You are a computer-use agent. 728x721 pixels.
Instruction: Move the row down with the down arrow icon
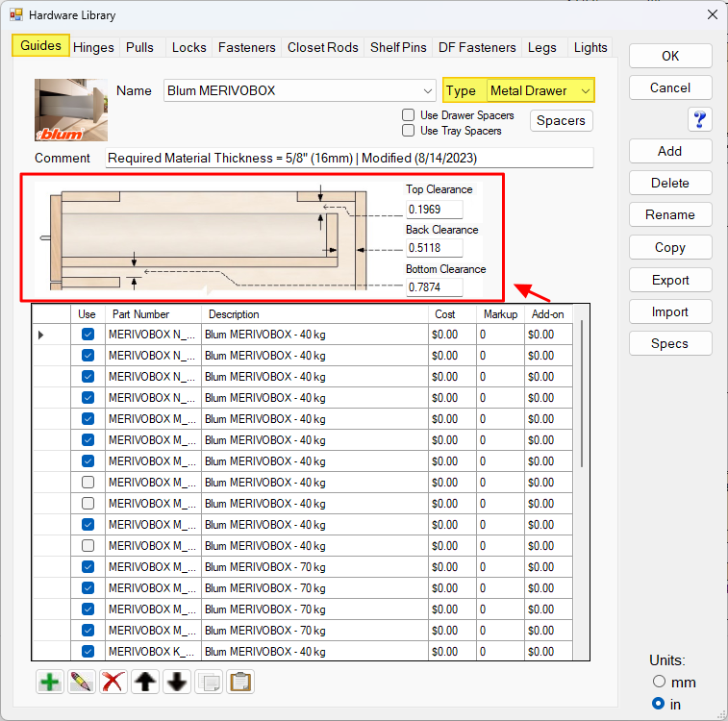[x=176, y=682]
